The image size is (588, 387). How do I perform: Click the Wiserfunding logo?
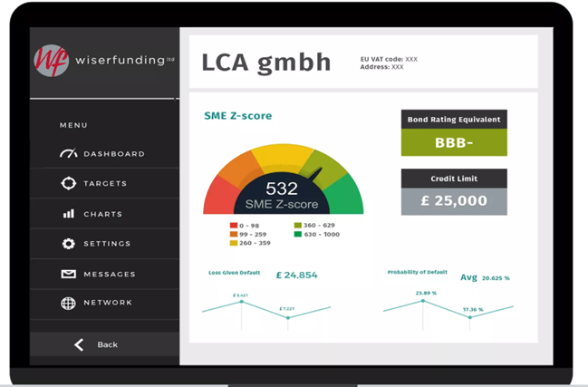pos(52,61)
